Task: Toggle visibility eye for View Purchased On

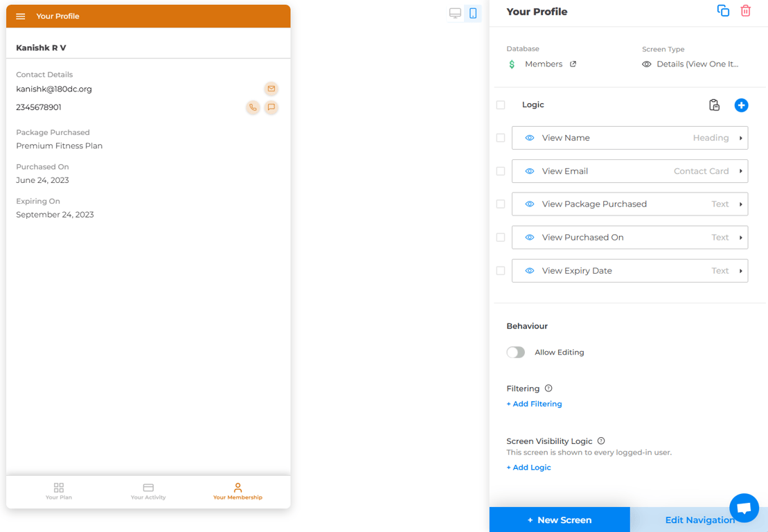Action: 530,238
